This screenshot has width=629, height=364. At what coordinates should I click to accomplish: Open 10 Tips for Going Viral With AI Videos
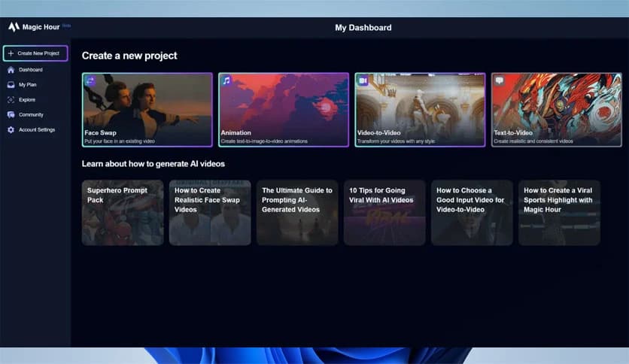point(384,213)
